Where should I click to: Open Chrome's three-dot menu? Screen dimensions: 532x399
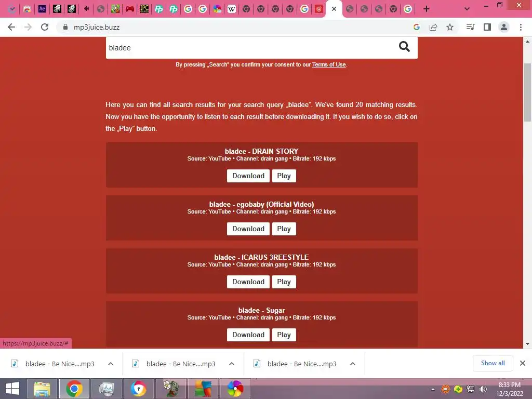[521, 27]
